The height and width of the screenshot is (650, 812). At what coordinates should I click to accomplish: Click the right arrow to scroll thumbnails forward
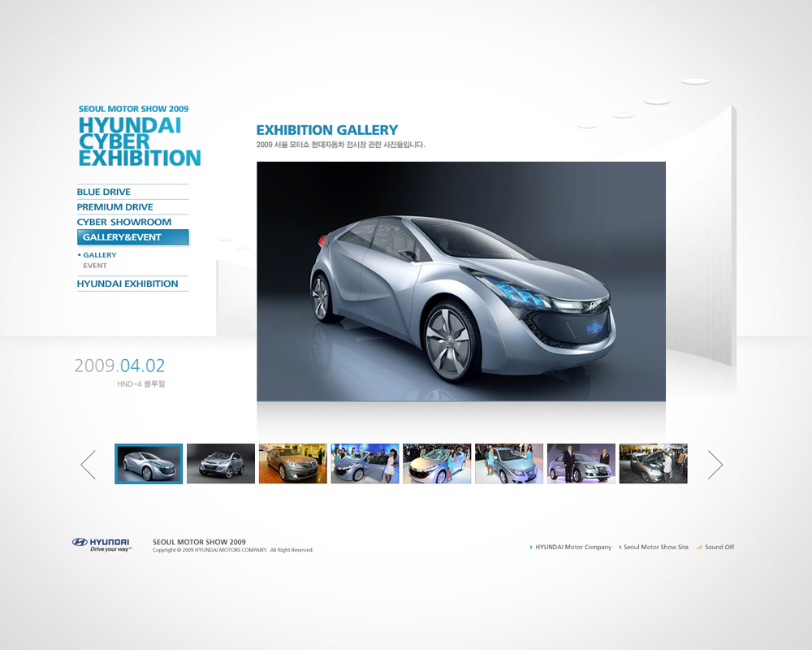pos(715,464)
